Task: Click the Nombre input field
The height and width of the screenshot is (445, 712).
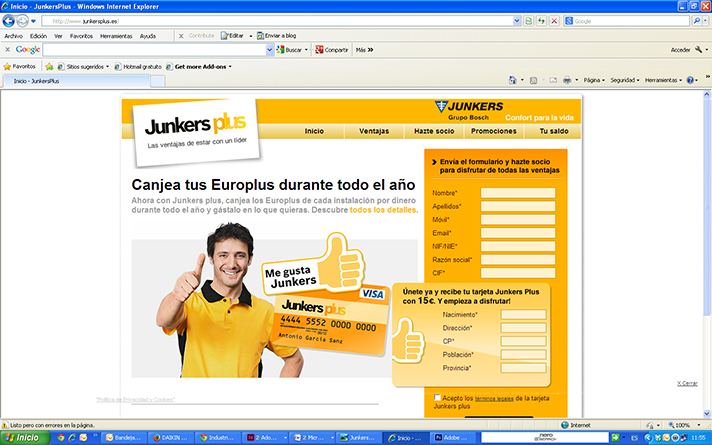Action: click(518, 193)
